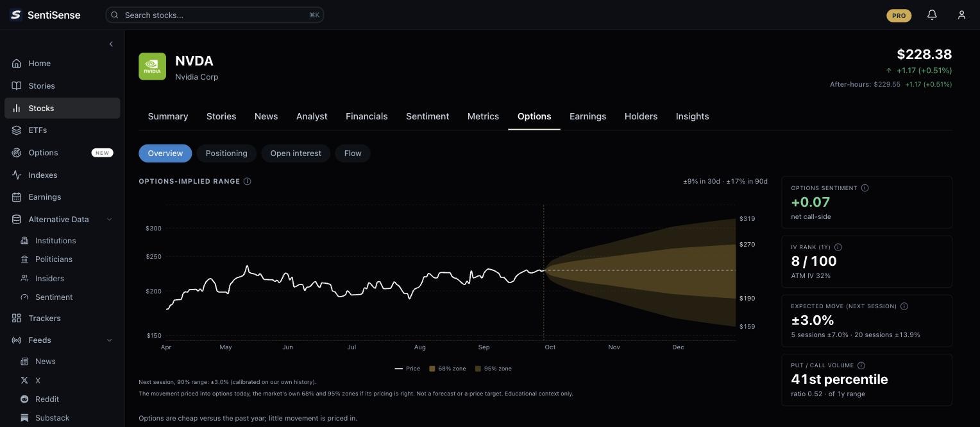Open Home in the sidebar
Viewport: 980px width, 427px height.
pos(62,64)
